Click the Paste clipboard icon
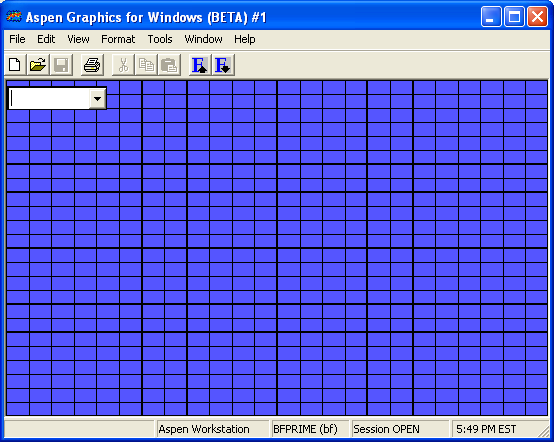Image resolution: width=555 pixels, height=442 pixels. pyautogui.click(x=169, y=65)
